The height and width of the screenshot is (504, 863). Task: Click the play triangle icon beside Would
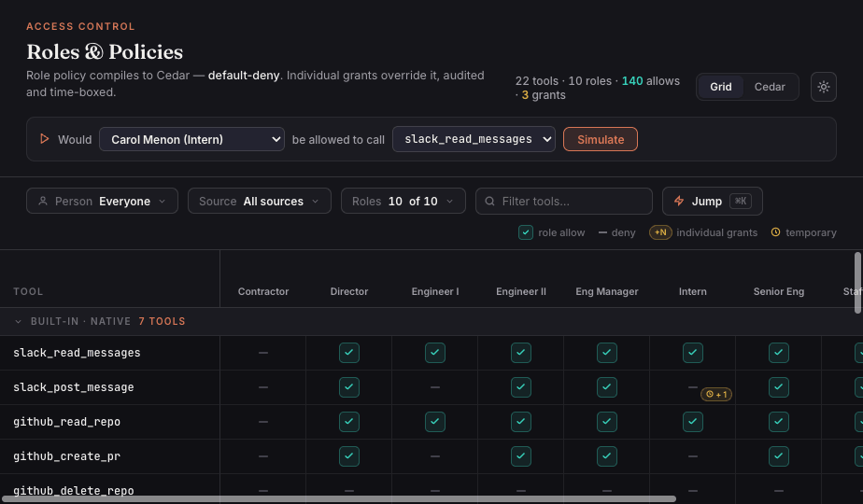coord(45,139)
